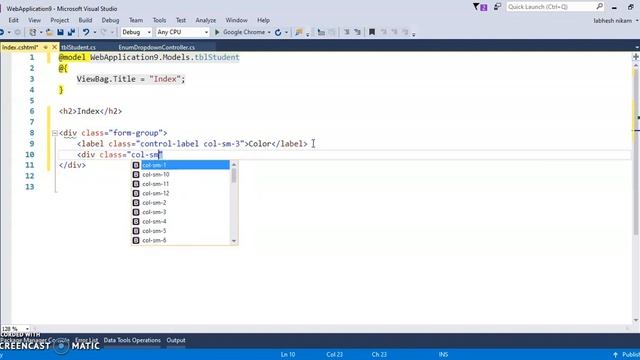
Task: Open the Google Chrome browser target dropdown
Action: 269,32
